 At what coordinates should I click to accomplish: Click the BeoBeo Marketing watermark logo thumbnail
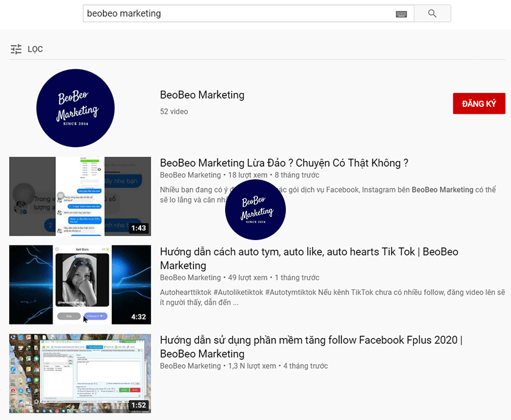255,209
